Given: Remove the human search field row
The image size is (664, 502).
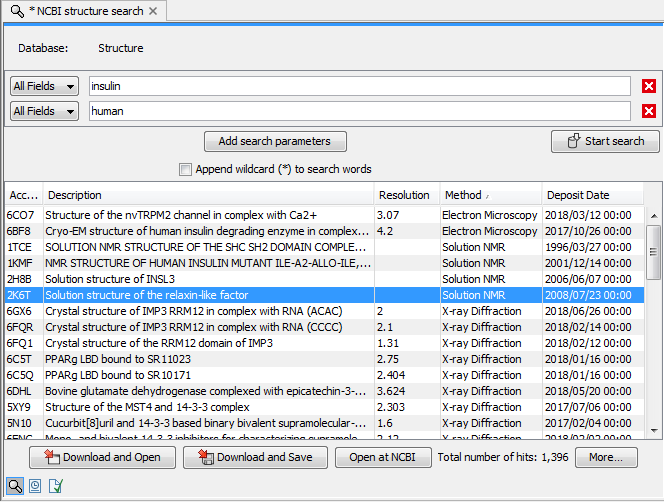Looking at the screenshot, I should click(x=649, y=112).
